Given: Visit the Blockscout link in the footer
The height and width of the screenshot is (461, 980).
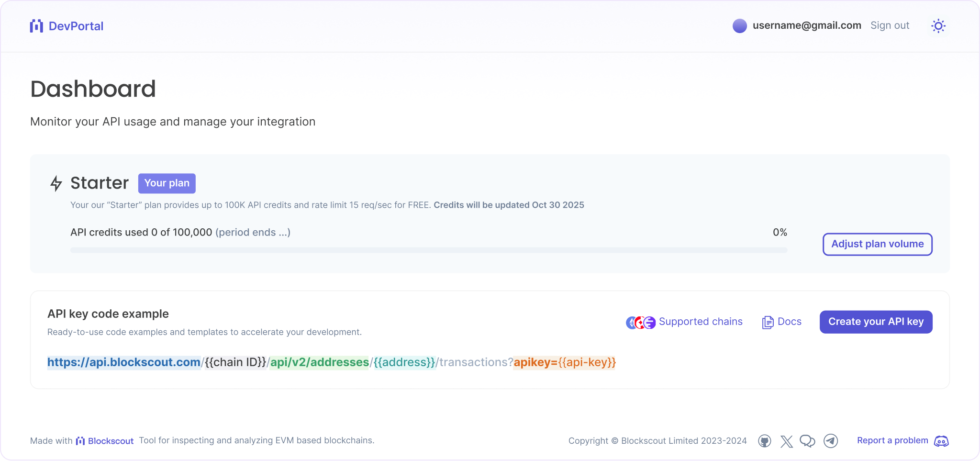Looking at the screenshot, I should point(111,440).
